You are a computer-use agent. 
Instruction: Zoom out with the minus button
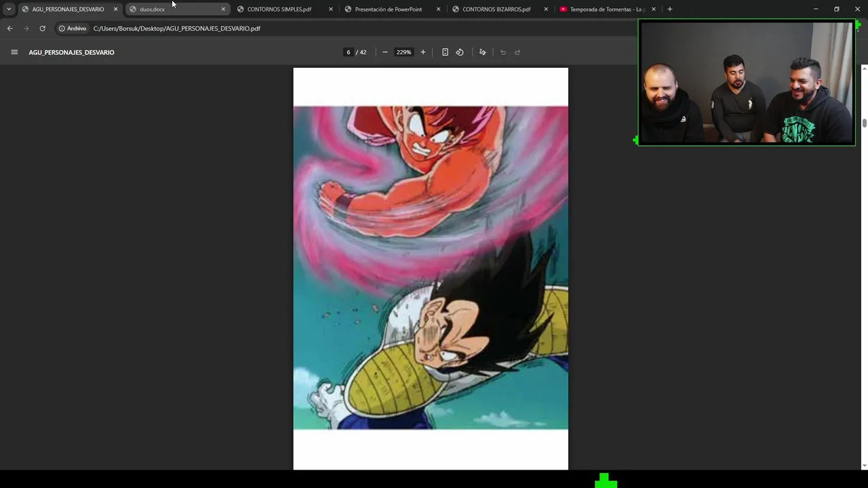click(x=384, y=52)
